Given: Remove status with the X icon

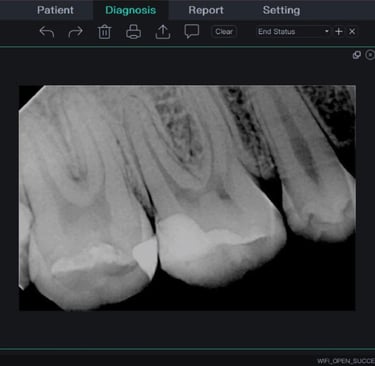Looking at the screenshot, I should (352, 32).
